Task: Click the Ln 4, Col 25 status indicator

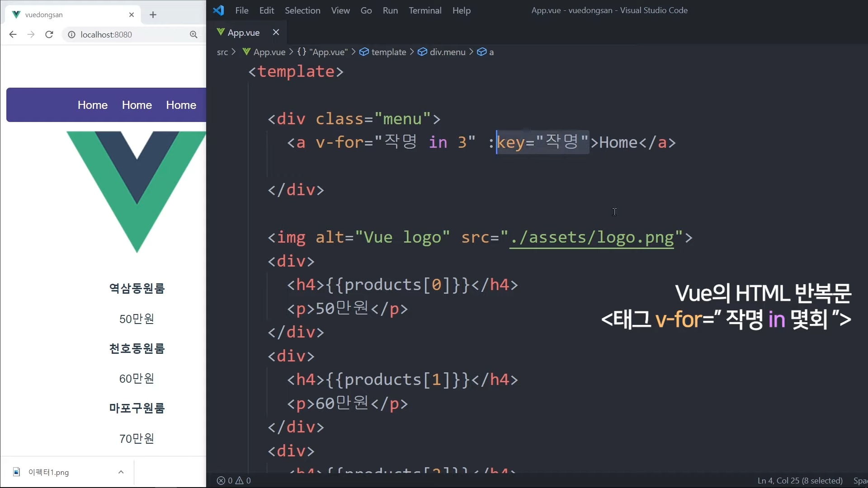Action: point(799,481)
